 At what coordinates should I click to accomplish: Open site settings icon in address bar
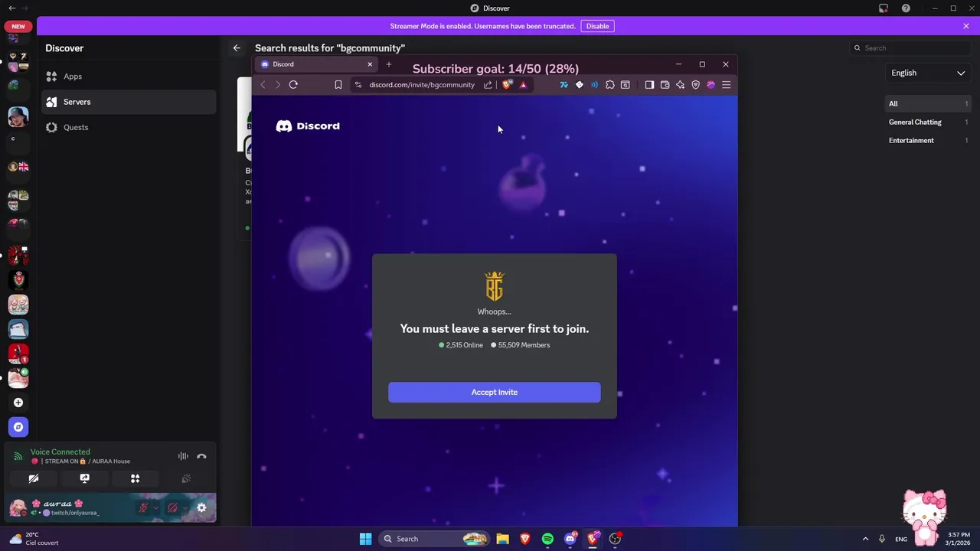(x=358, y=85)
